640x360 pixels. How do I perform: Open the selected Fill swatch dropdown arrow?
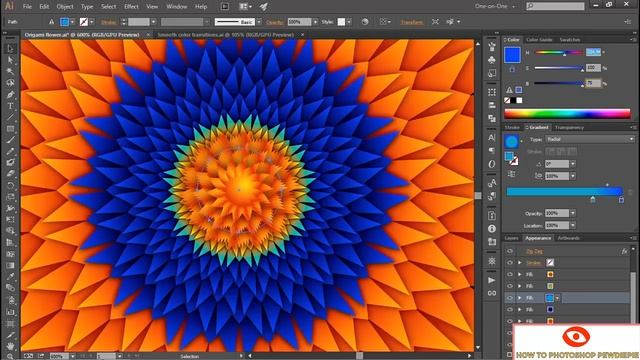(557, 298)
